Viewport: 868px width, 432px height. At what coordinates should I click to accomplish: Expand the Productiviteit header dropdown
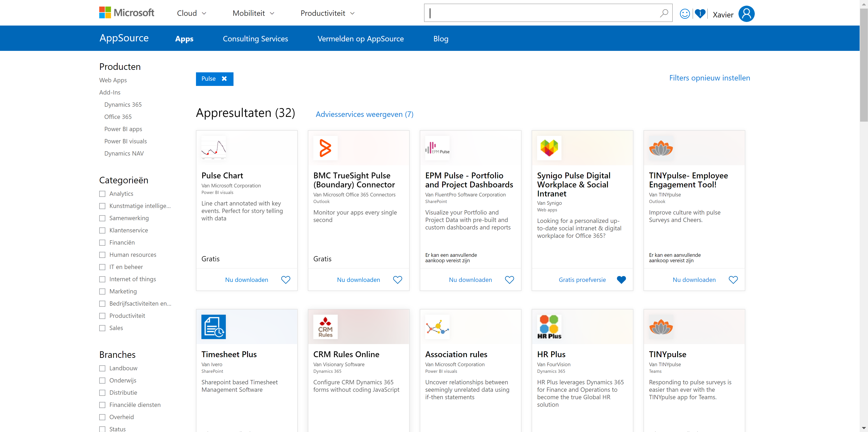(328, 13)
